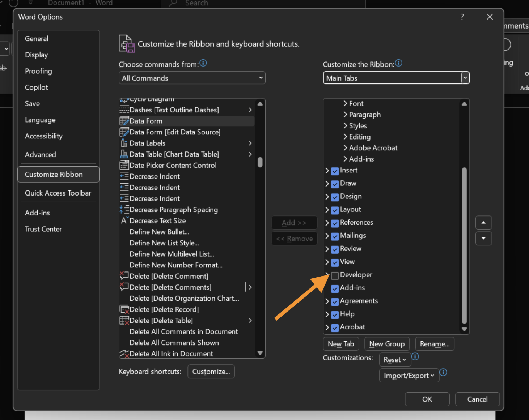Click the info icon beside Choose commands from
The width and height of the screenshot is (529, 420).
[x=203, y=63]
